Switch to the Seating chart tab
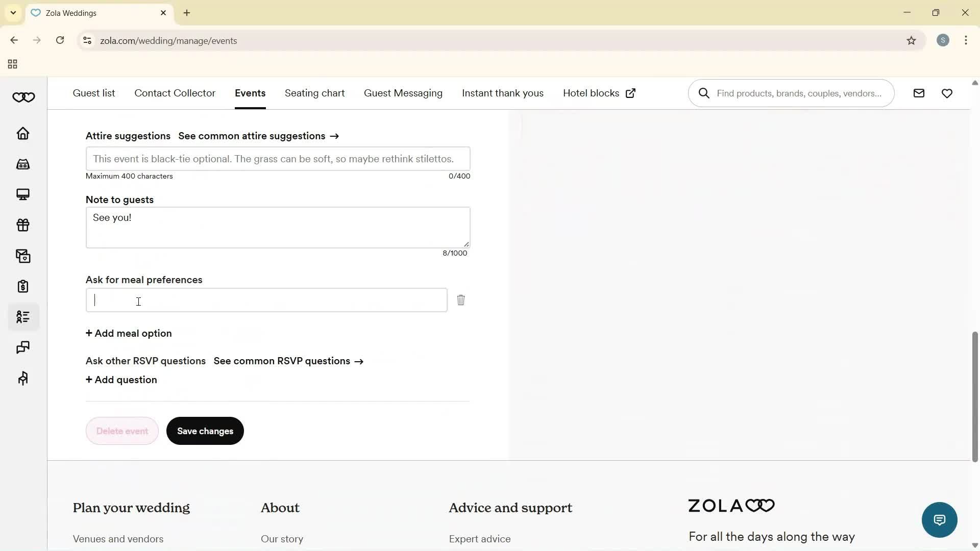The width and height of the screenshot is (980, 551). pyautogui.click(x=314, y=93)
